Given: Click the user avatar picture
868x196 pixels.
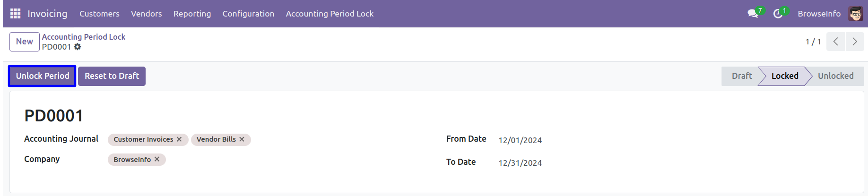Looking at the screenshot, I should [x=856, y=14].
